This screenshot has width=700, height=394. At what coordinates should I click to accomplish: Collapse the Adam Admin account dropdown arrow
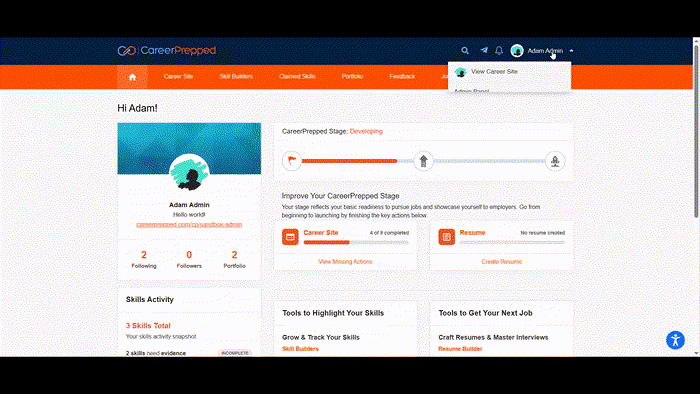point(571,51)
